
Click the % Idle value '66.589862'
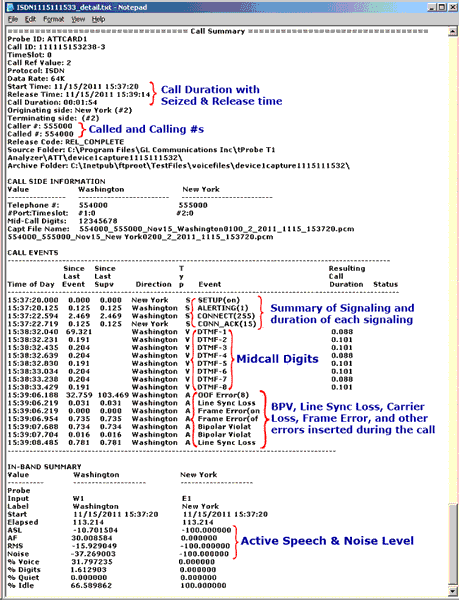(91, 586)
